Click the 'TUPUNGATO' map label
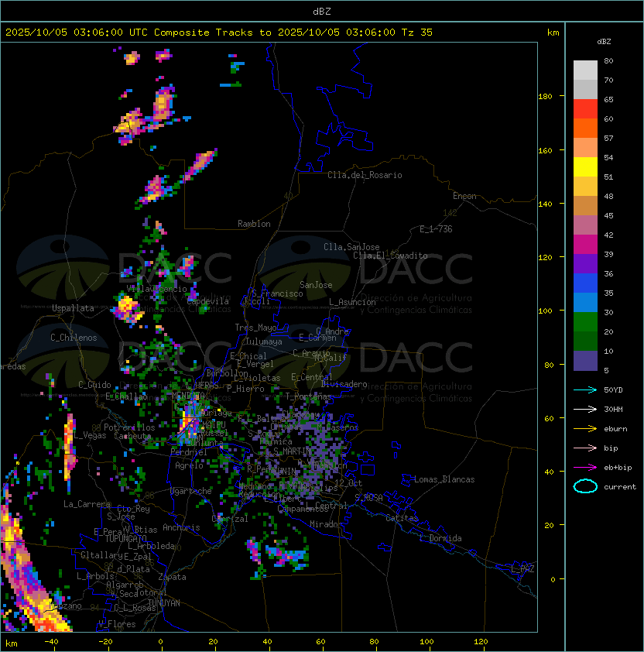The width and height of the screenshot is (644, 652). click(125, 538)
